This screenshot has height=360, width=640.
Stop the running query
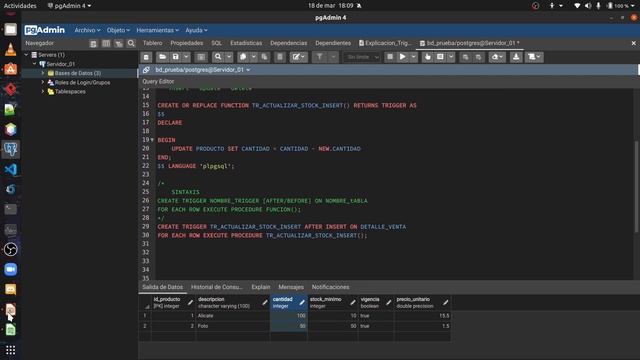[x=390, y=57]
